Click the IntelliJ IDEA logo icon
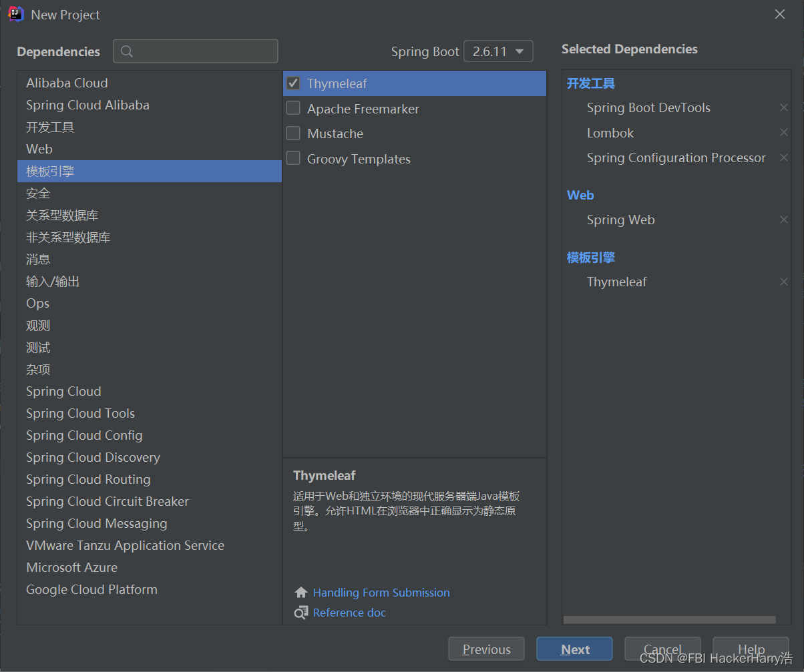Viewport: 804px width, 672px height. point(16,14)
